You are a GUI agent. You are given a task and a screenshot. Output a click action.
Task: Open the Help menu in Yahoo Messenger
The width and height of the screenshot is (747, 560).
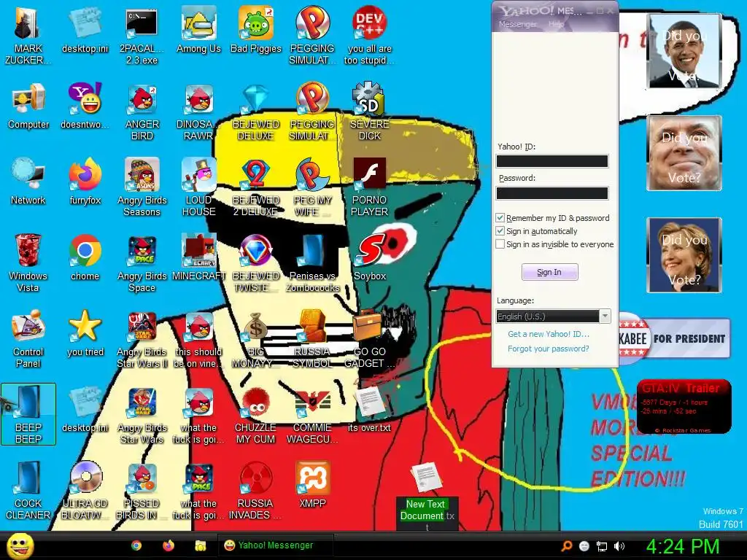(556, 24)
